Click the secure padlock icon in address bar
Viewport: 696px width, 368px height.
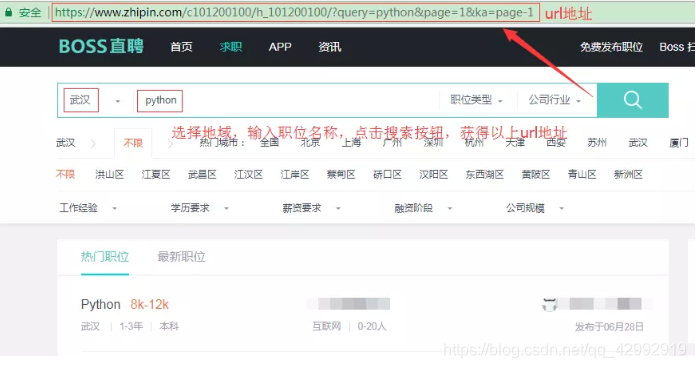[x=8, y=12]
